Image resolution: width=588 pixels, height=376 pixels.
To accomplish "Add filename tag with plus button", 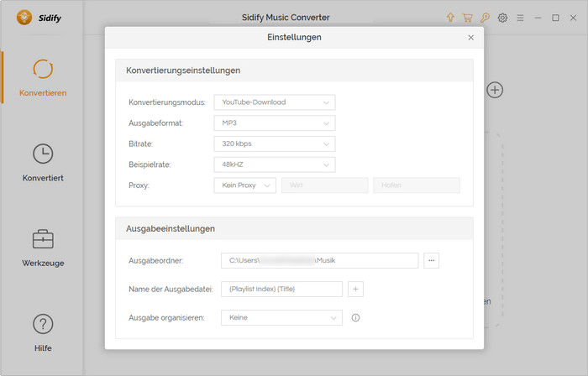I will (355, 289).
